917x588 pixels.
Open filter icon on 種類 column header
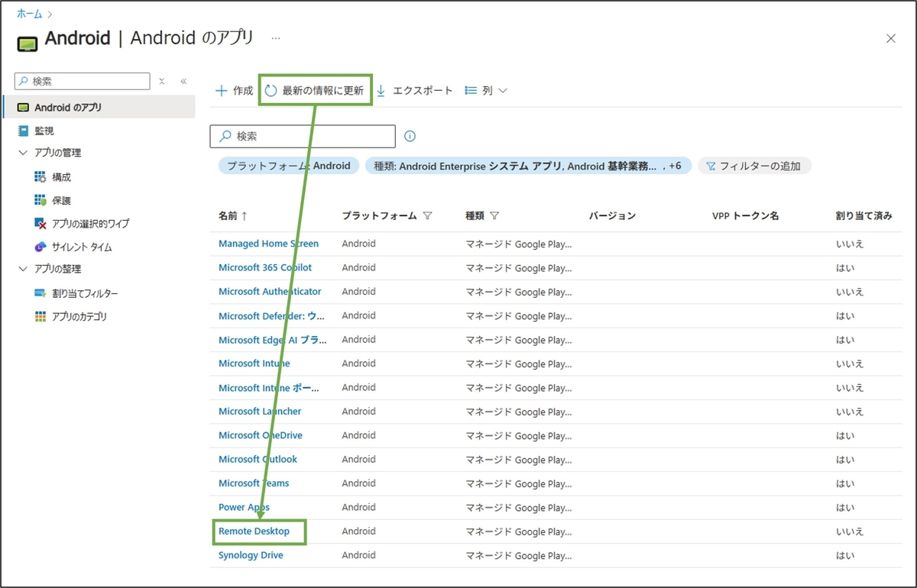pyautogui.click(x=494, y=216)
